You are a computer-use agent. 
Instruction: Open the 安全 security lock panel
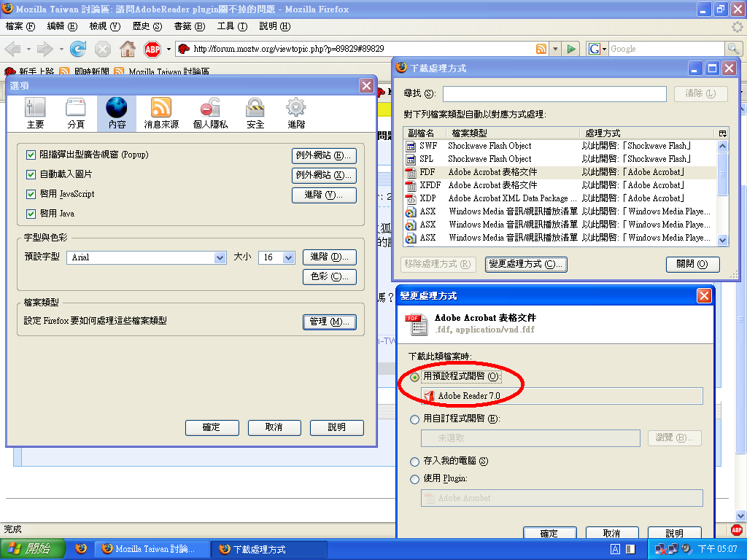pos(255,114)
